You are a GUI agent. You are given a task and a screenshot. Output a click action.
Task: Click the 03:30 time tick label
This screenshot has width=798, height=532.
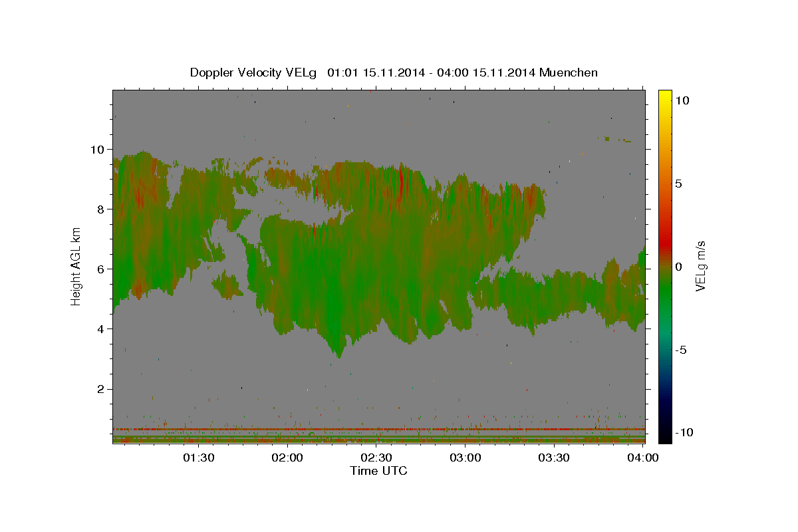(554, 458)
